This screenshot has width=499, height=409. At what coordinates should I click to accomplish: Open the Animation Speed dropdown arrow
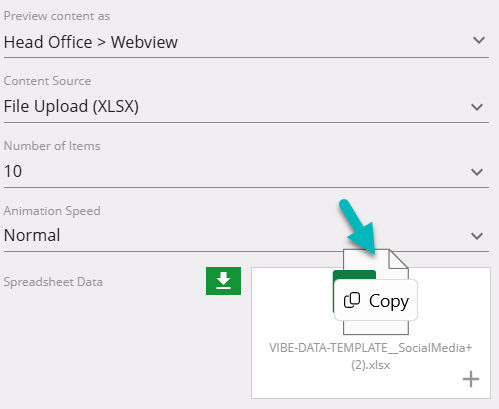coord(477,236)
